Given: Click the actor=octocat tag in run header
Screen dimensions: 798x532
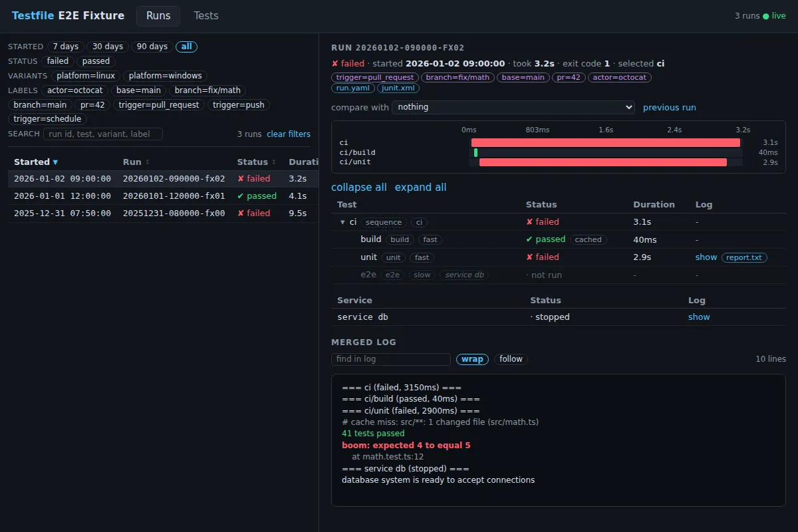Looking at the screenshot, I should tap(620, 77).
